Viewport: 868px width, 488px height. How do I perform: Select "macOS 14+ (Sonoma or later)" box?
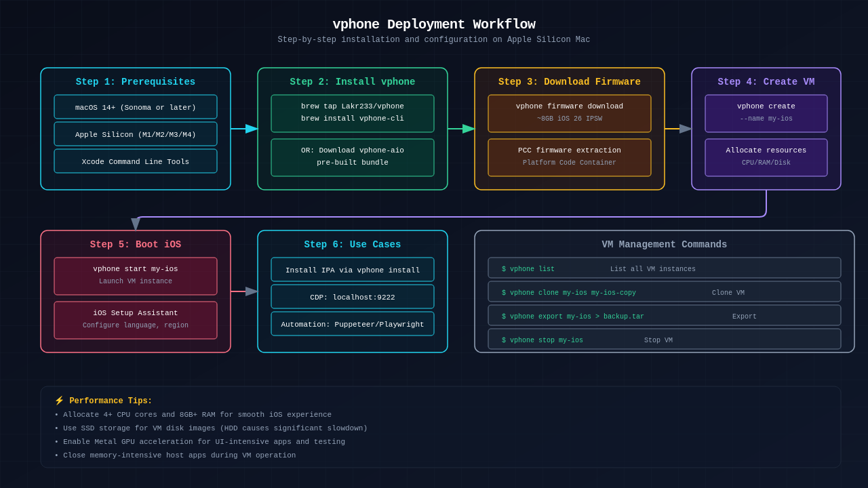(136, 107)
